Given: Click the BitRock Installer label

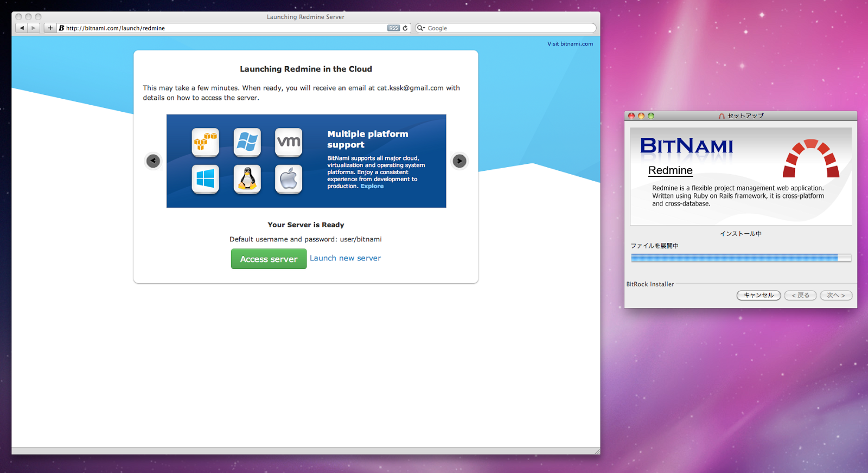Looking at the screenshot, I should coord(650,284).
